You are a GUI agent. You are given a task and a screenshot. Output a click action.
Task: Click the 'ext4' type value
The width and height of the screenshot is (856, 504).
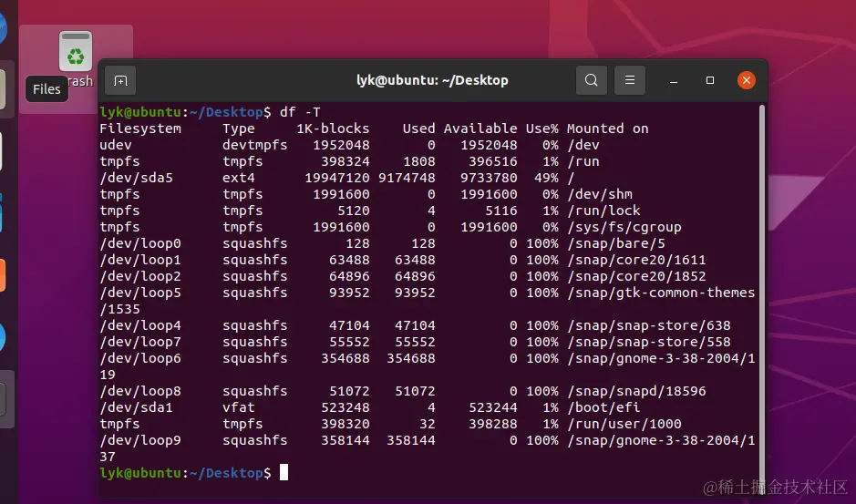[239, 178]
